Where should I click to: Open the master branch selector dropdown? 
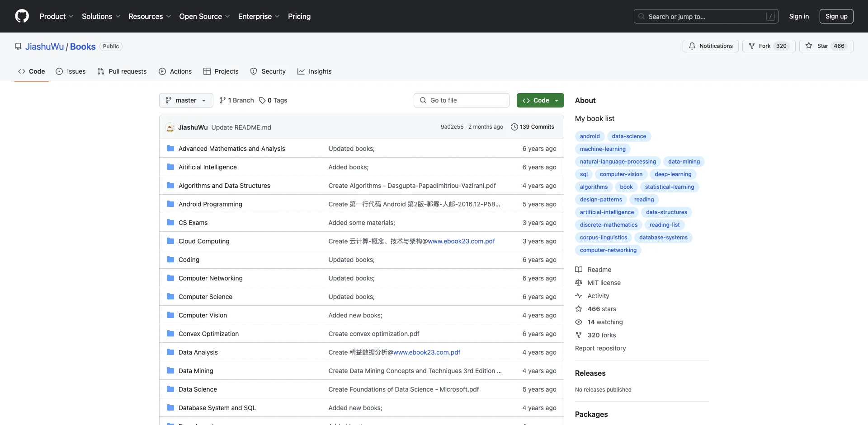pyautogui.click(x=186, y=100)
